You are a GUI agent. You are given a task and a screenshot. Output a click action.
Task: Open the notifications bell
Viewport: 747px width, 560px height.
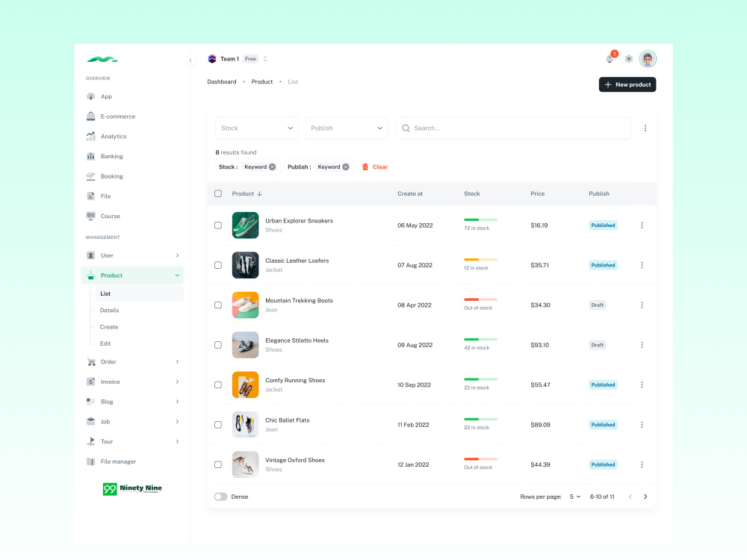[610, 58]
